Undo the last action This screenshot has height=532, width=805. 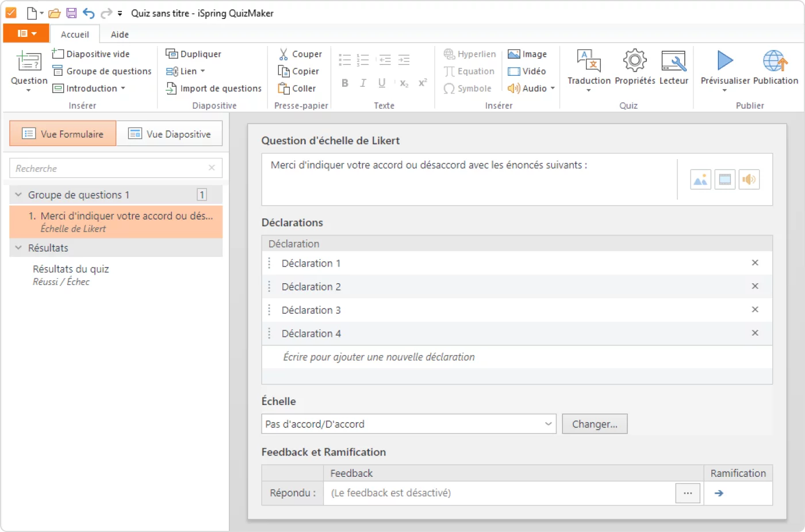pyautogui.click(x=89, y=13)
